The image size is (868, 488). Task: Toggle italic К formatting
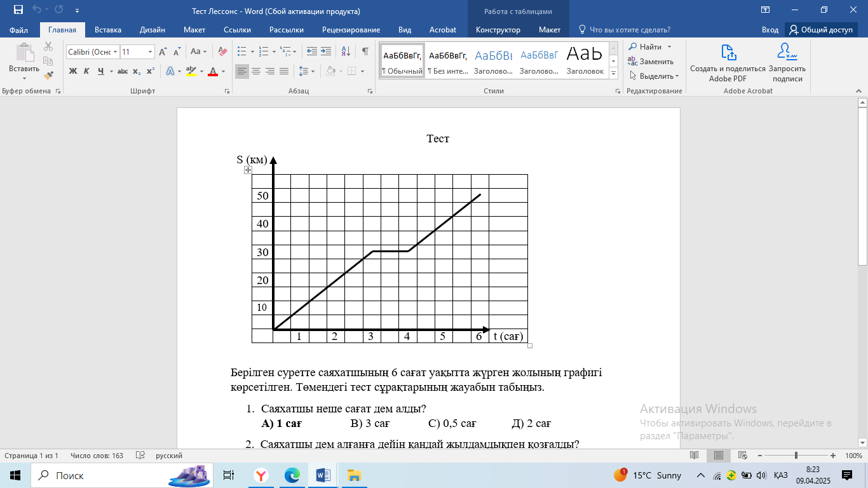[x=86, y=71]
